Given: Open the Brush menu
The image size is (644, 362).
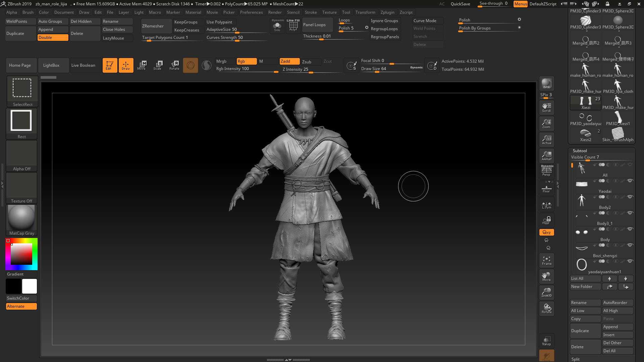Looking at the screenshot, I should click(x=28, y=12).
